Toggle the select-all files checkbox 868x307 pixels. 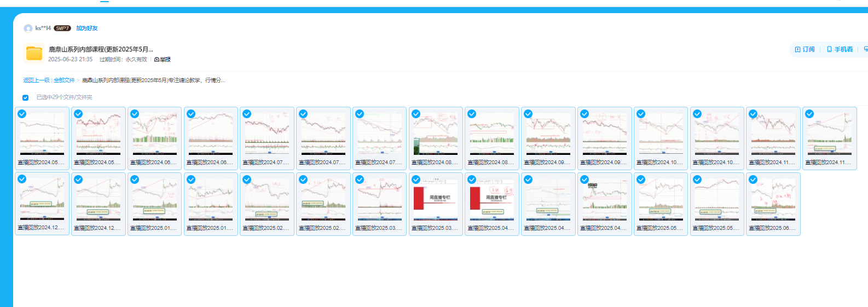pos(25,97)
